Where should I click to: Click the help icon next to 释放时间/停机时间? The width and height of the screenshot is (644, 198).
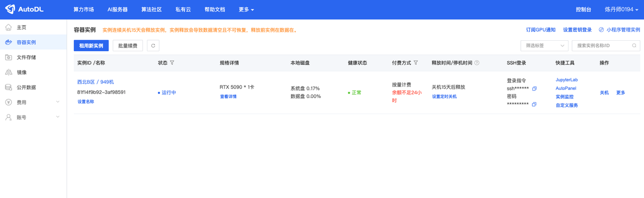(477, 63)
